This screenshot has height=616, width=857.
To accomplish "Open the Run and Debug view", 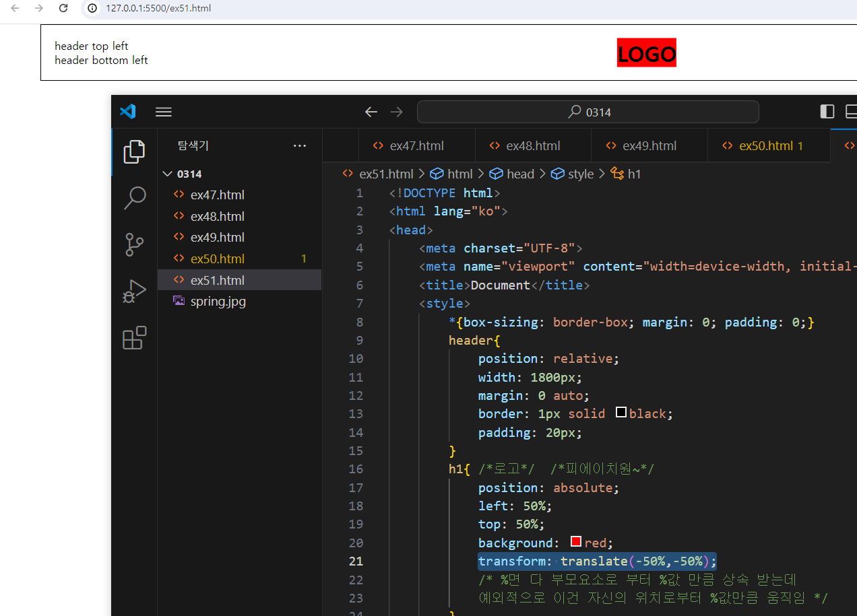I will pos(134,292).
